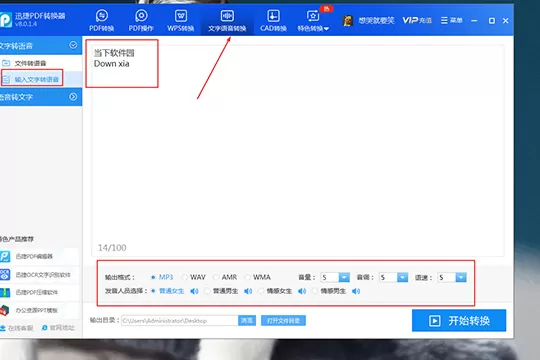Preview 情感女生 voice with speaker icon
Viewport: 540px width, 360px height.
(302, 291)
